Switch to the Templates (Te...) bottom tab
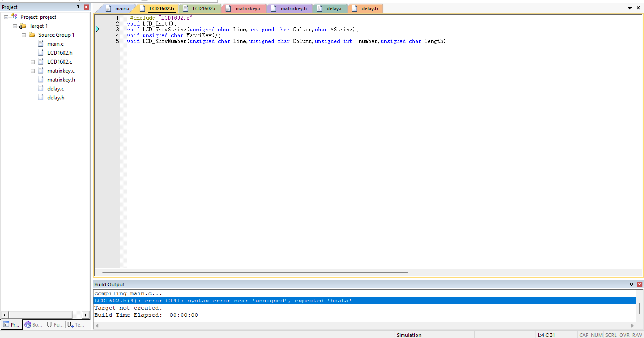This screenshot has height=338, width=644. pyautogui.click(x=76, y=325)
